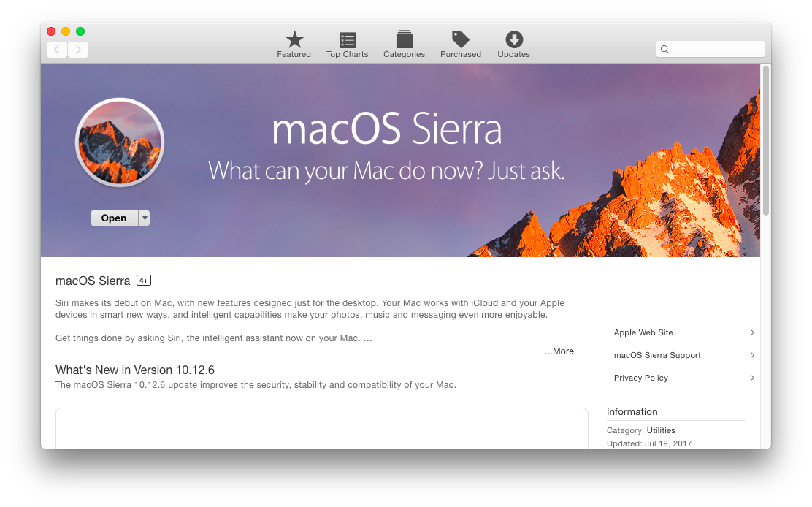Click the "Updated: Jul 19, 2017" text
The image size is (812, 507).
[649, 443]
